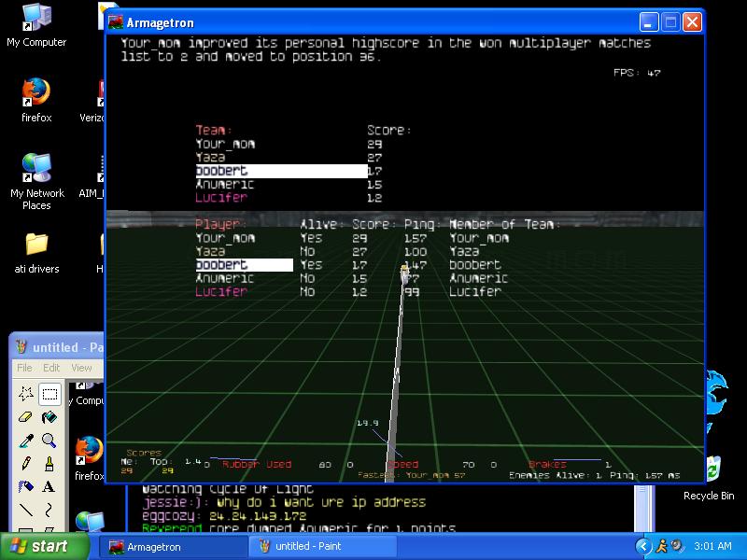Image resolution: width=747 pixels, height=560 pixels.
Task: Open the View menu in Paint
Action: pyautogui.click(x=82, y=368)
